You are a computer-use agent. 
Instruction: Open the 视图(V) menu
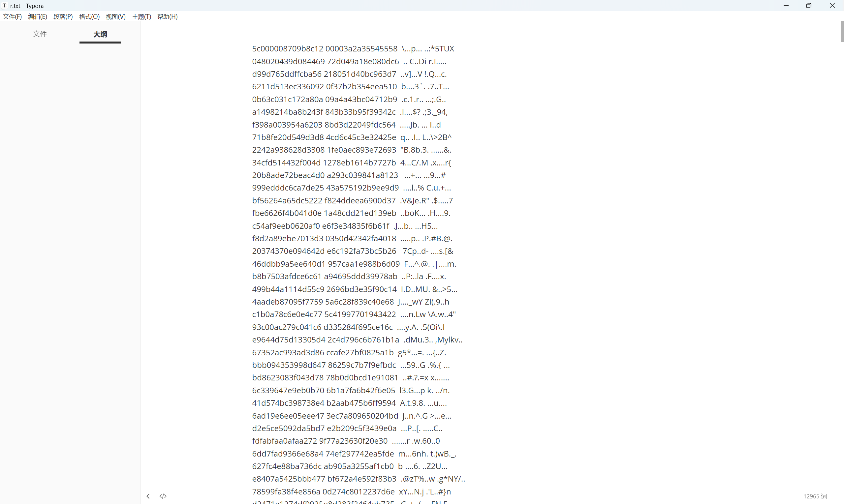115,16
